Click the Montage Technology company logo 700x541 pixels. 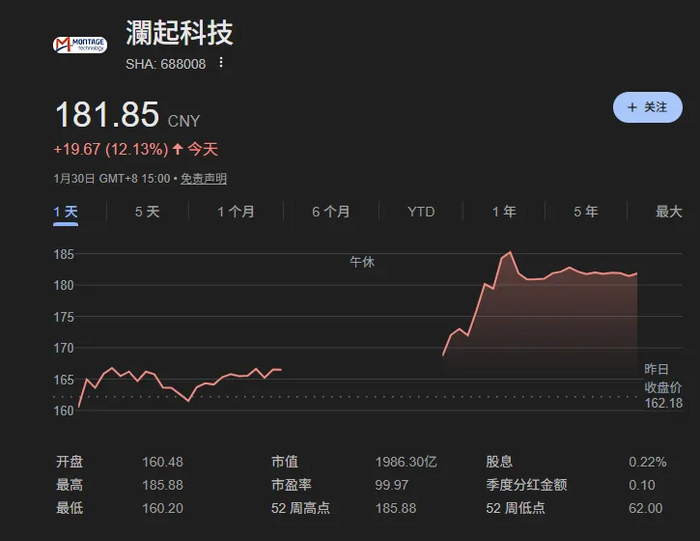tap(80, 45)
